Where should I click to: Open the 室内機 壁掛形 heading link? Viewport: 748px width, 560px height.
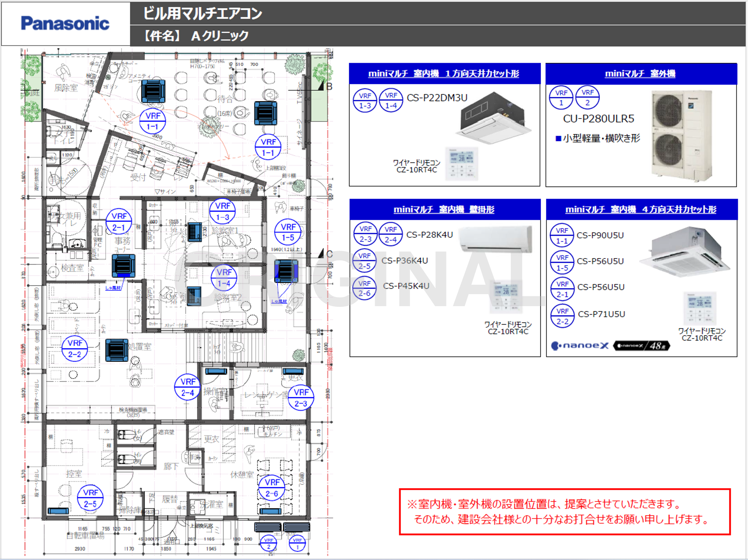(x=444, y=209)
